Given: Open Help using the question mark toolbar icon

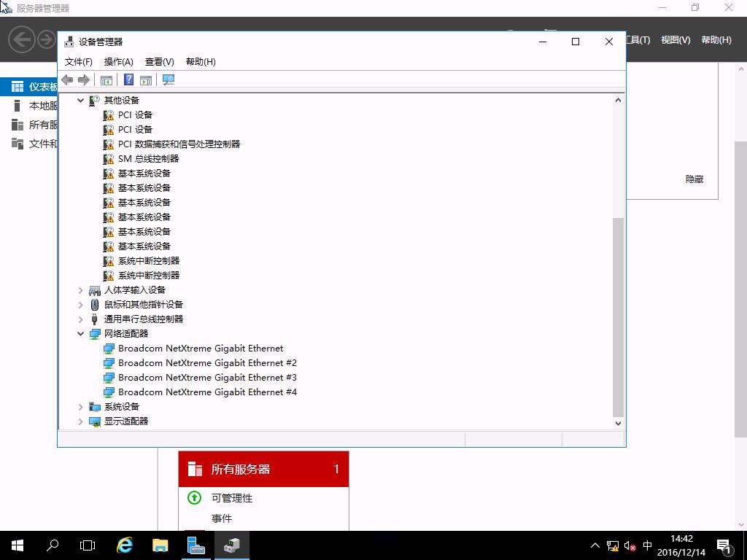Looking at the screenshot, I should (128, 79).
